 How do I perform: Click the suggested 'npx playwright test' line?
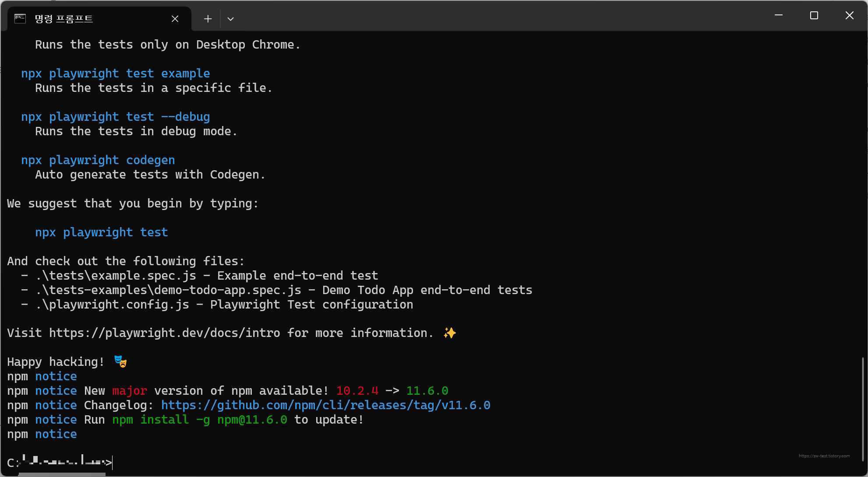pos(101,232)
